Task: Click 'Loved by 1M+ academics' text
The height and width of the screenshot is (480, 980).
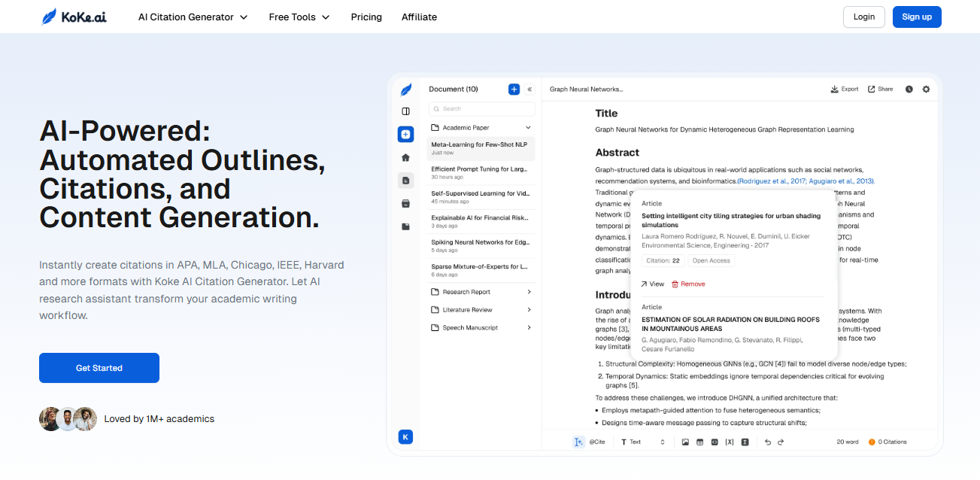Action: pyautogui.click(x=159, y=419)
